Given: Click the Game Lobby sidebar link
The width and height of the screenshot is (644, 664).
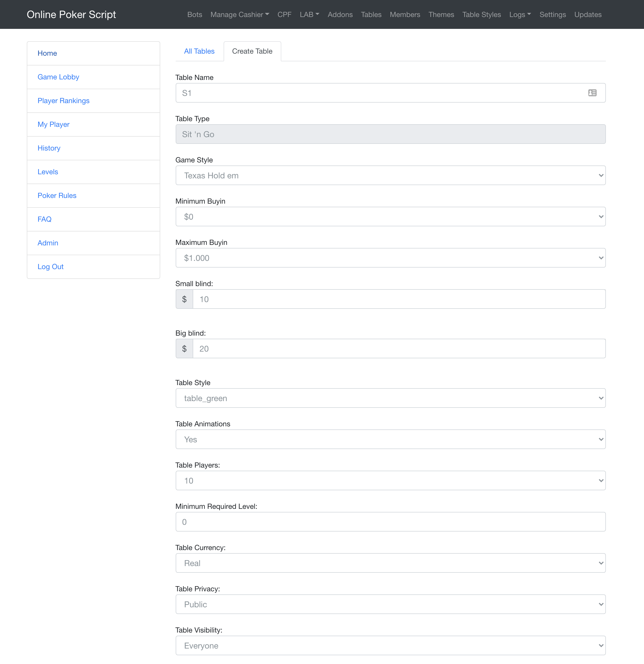Looking at the screenshot, I should coord(58,77).
